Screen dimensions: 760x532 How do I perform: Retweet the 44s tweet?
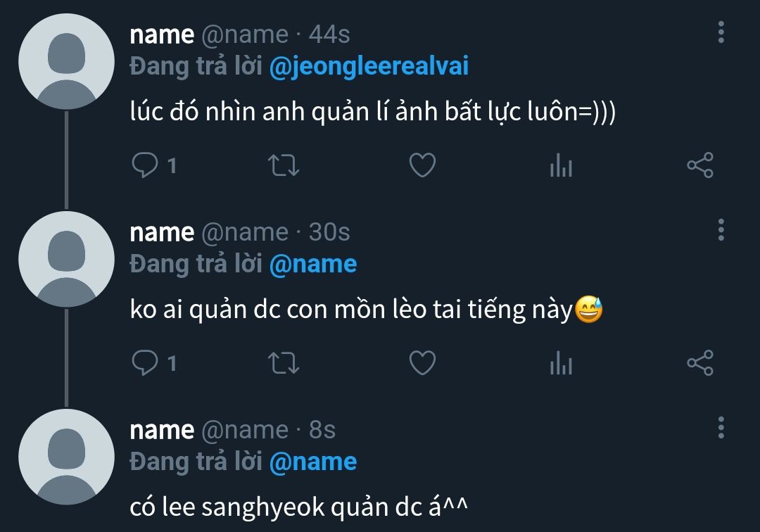(284, 165)
